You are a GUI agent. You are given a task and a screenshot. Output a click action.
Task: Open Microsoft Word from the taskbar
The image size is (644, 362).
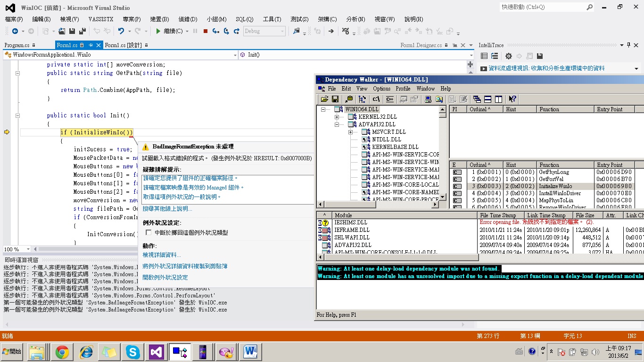click(251, 352)
